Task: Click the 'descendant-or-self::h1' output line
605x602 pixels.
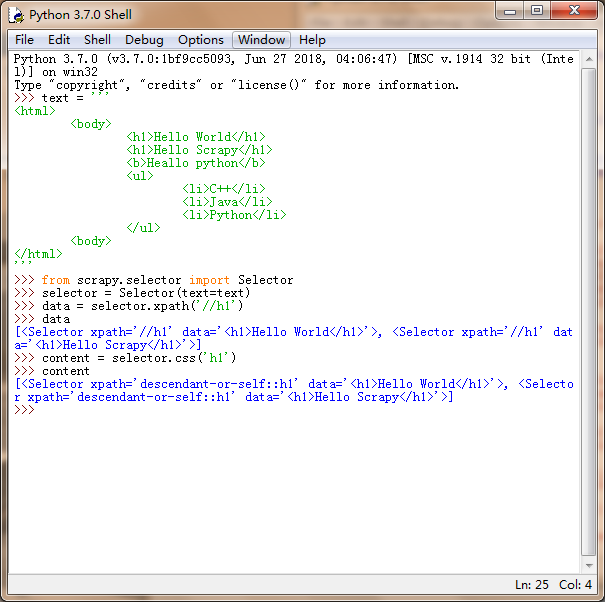Action: point(294,391)
